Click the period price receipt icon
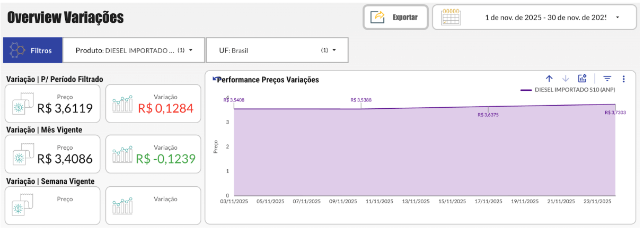The width and height of the screenshot is (644, 233). click(x=22, y=105)
